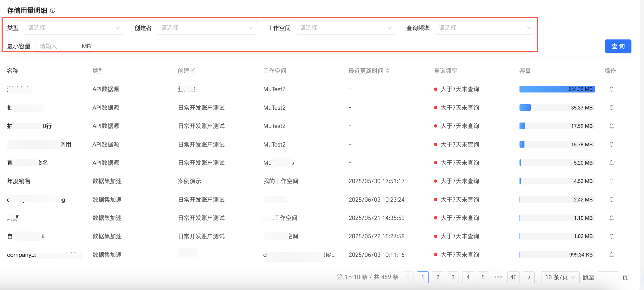Open the 查询频率 filter dropdown

(485, 28)
